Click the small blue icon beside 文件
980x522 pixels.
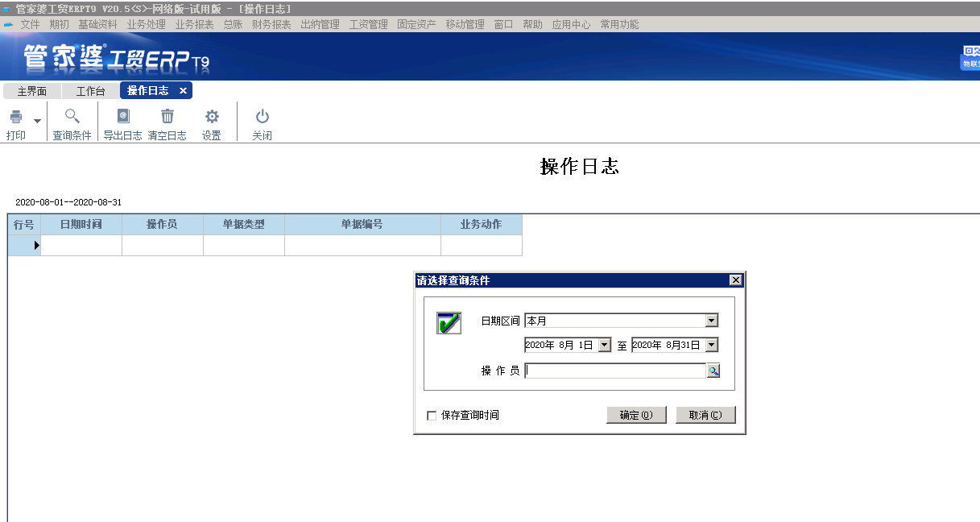(x=8, y=24)
